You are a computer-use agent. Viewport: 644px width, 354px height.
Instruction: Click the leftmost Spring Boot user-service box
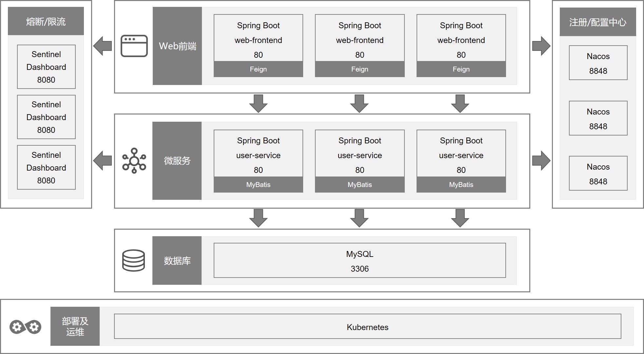pyautogui.click(x=258, y=154)
